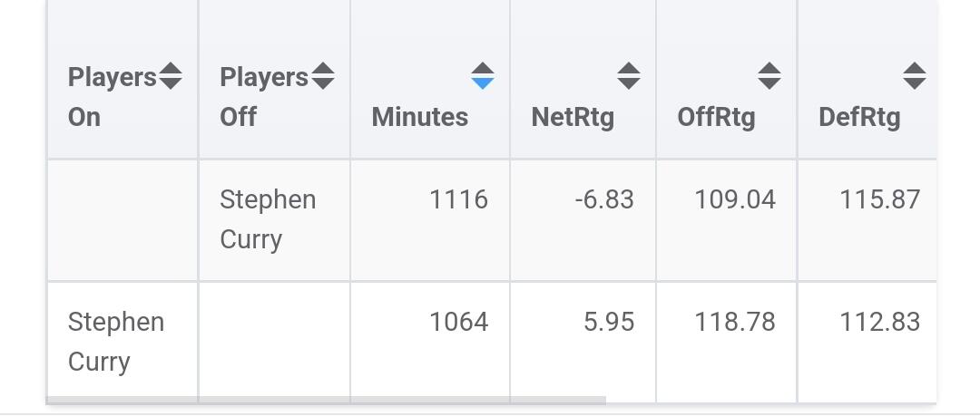Select Stephen Curry in Players Off column
The width and height of the screenshot is (980, 416).
(268, 219)
